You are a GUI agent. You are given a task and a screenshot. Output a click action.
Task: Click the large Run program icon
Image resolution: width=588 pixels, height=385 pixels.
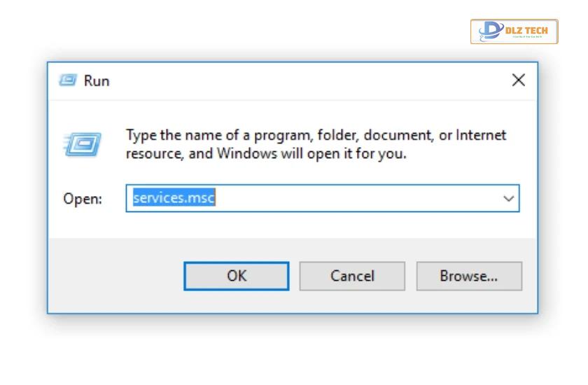(83, 144)
